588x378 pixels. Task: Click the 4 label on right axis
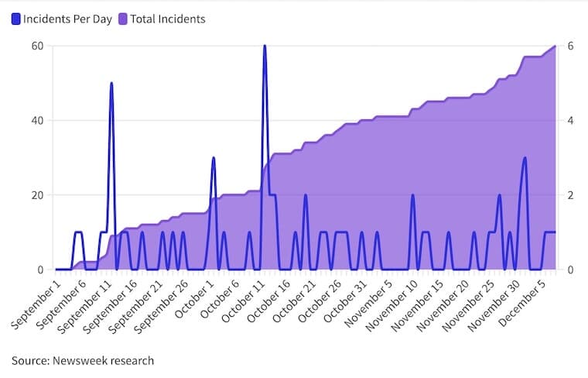click(x=570, y=120)
